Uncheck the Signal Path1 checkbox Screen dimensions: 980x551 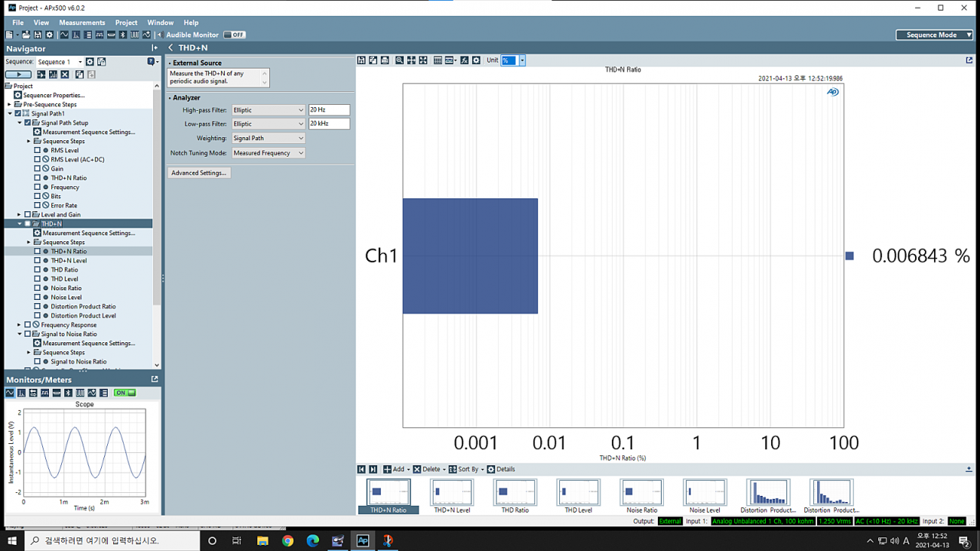tap(18, 114)
